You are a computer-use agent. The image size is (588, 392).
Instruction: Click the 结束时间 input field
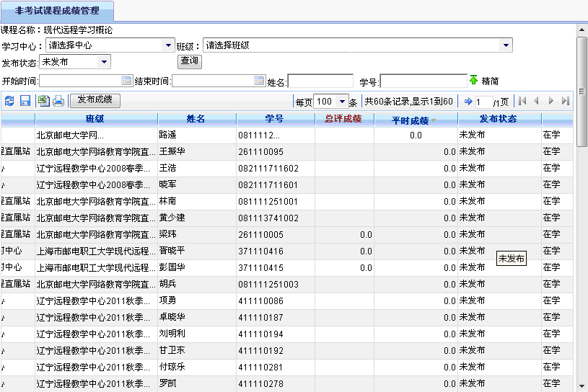pyautogui.click(x=219, y=81)
